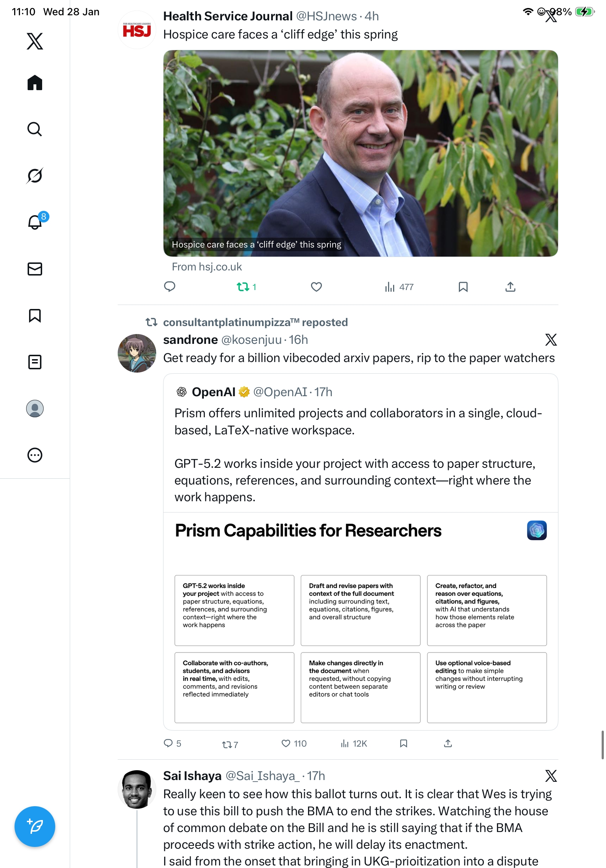Open Grok from the sidebar
606x868 pixels.
point(35,176)
